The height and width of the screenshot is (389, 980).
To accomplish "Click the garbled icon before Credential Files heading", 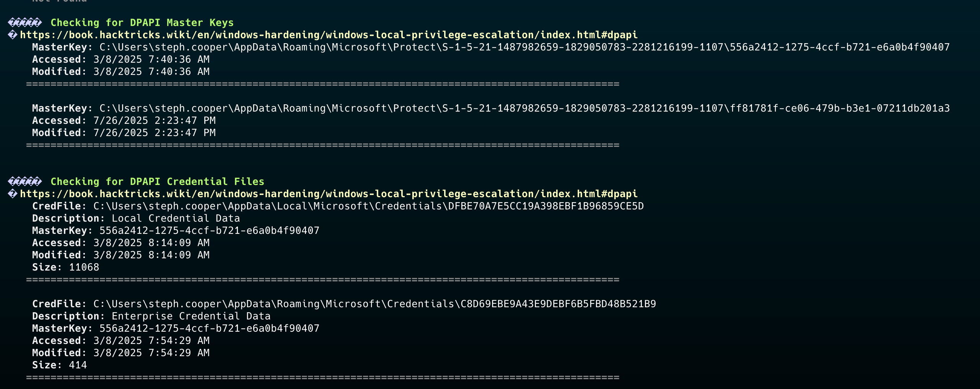I will coord(24,182).
